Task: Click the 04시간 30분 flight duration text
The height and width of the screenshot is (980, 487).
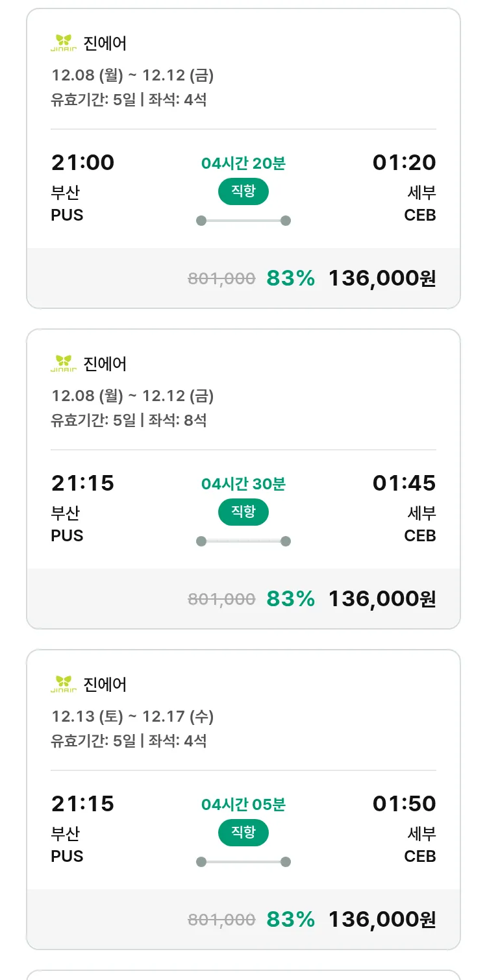Action: [x=243, y=484]
